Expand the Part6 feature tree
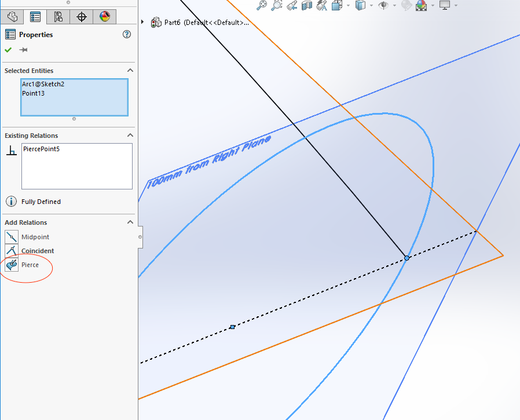 pos(143,22)
